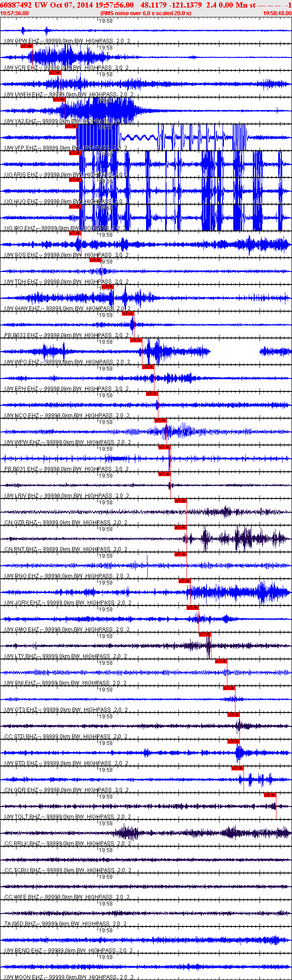Click the end time 19:58:48.00 label
The width and height of the screenshot is (292, 980).
click(277, 13)
